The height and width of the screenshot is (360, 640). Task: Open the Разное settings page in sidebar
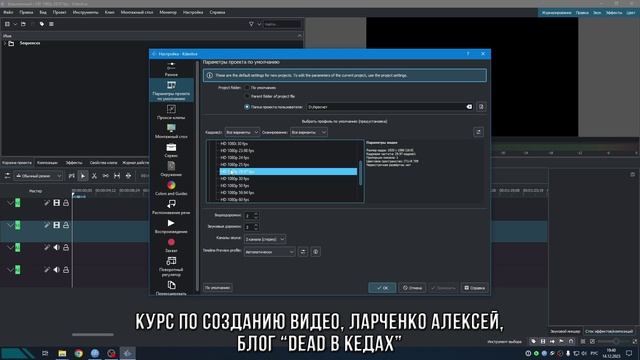(x=171, y=69)
